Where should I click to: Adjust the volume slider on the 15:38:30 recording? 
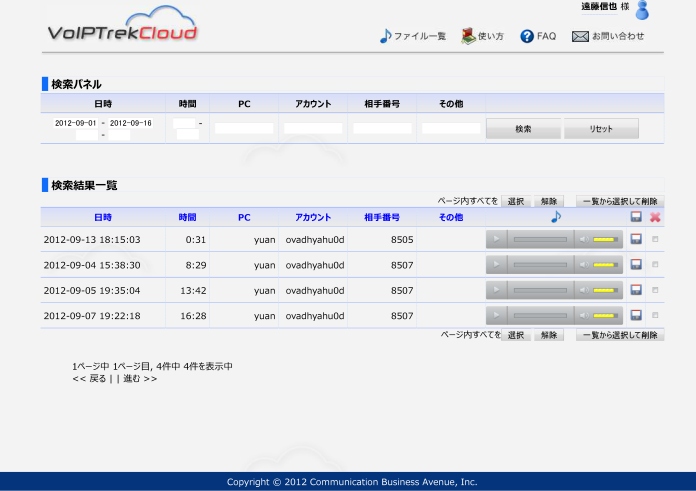pyautogui.click(x=604, y=265)
